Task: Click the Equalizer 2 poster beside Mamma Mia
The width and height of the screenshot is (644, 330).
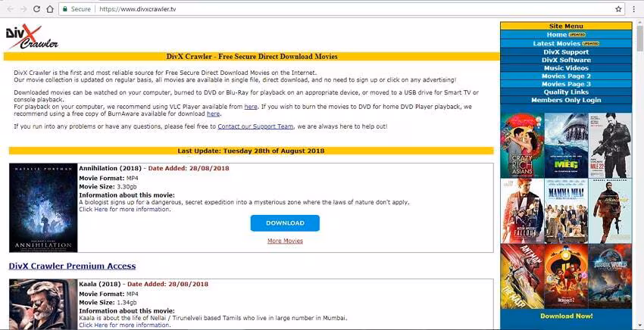Action: click(x=610, y=211)
